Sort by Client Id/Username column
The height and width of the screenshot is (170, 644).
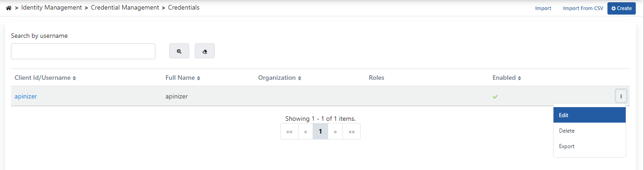[45, 78]
